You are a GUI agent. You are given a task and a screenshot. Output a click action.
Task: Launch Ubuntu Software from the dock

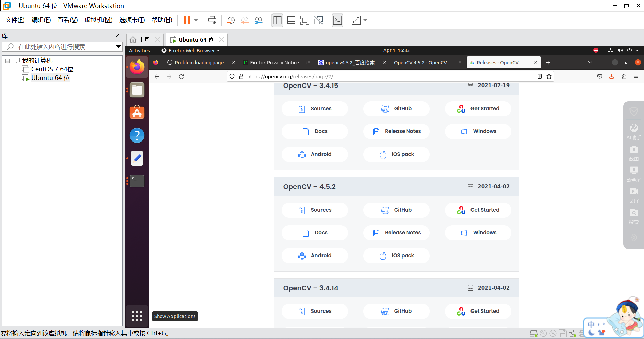point(137,112)
